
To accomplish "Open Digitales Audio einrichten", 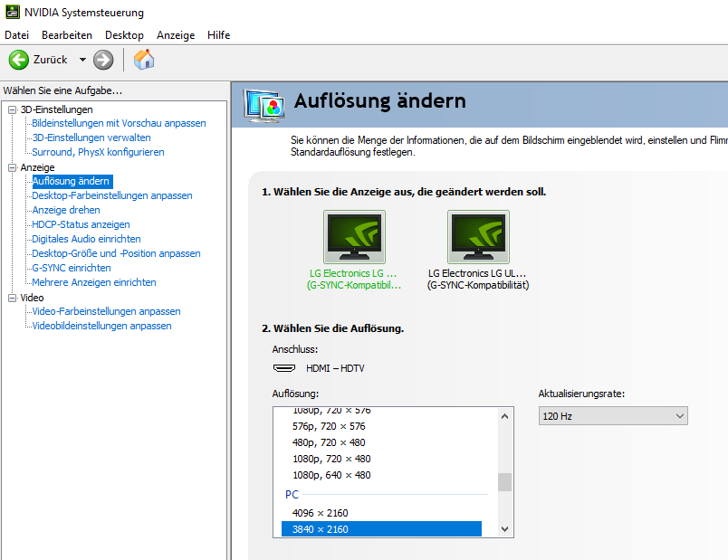I will coord(86,239).
